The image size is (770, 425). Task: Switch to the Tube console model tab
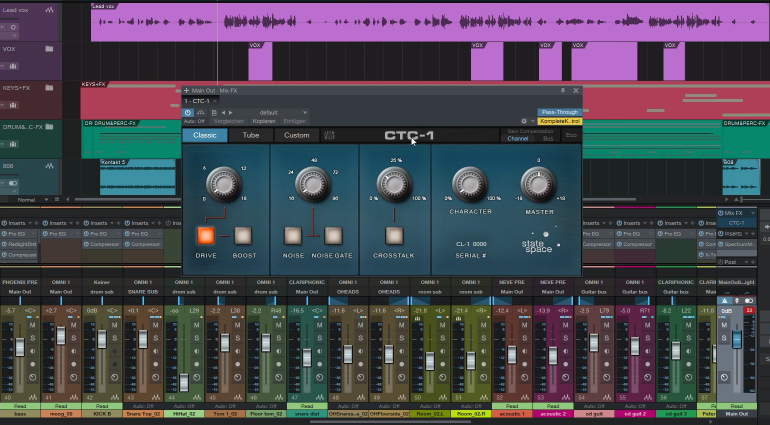pyautogui.click(x=250, y=135)
